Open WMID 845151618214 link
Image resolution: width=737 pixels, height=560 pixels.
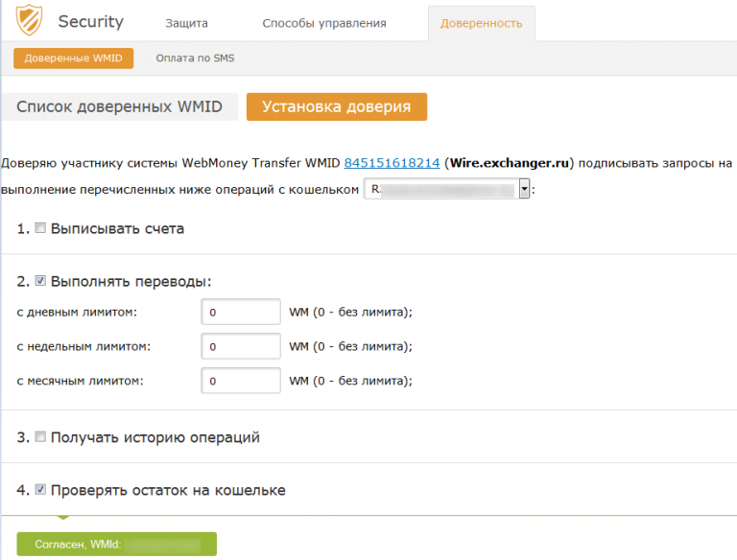coord(392,164)
